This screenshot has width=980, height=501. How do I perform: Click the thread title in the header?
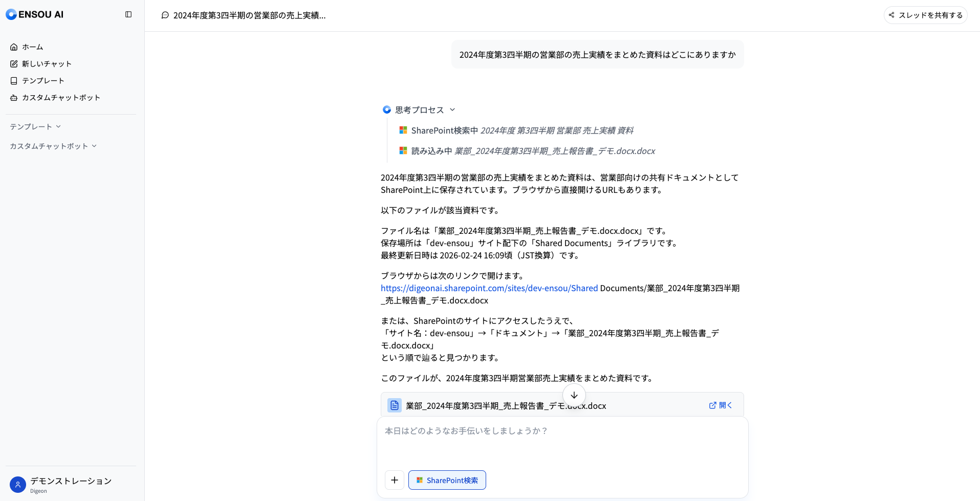[x=249, y=15]
